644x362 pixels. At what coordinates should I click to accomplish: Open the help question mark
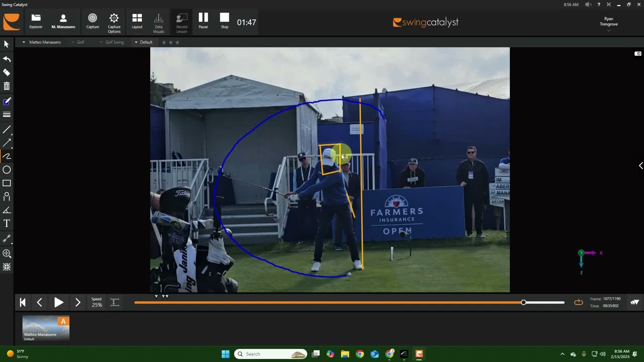click(599, 5)
